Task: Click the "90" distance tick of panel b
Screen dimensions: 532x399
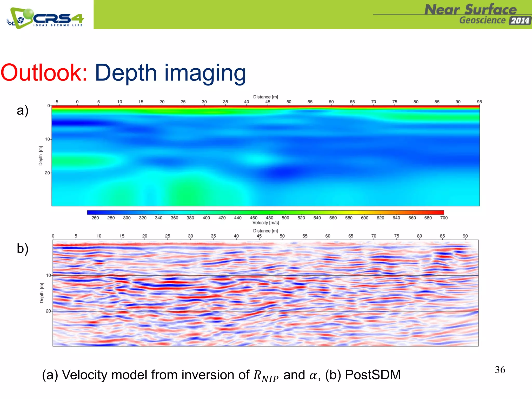Action: [x=465, y=236]
